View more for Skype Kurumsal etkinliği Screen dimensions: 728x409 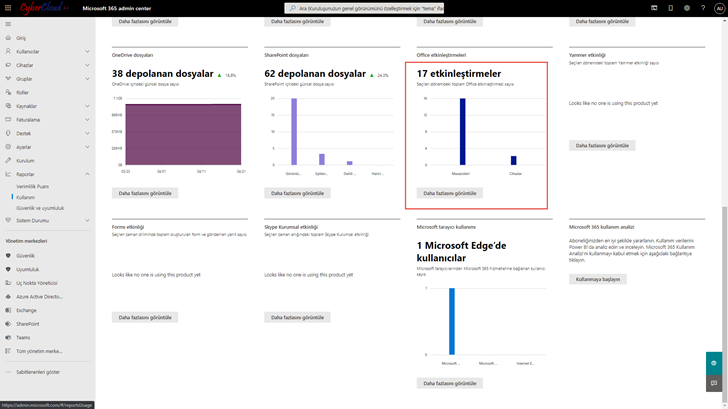click(297, 318)
